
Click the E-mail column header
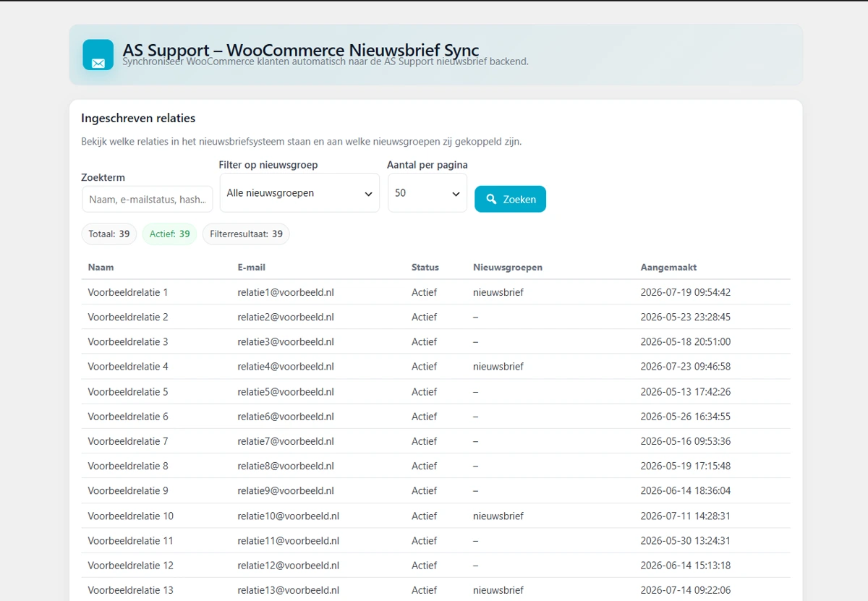(x=251, y=267)
